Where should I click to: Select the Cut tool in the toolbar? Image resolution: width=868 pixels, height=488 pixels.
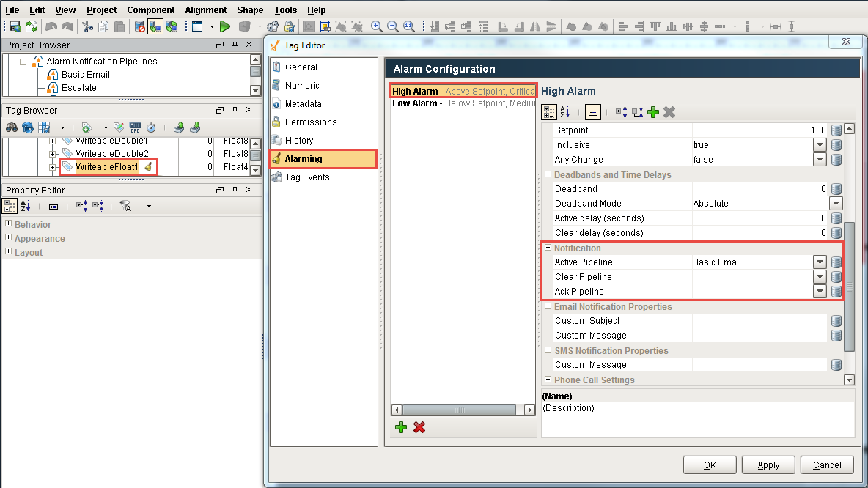86,26
